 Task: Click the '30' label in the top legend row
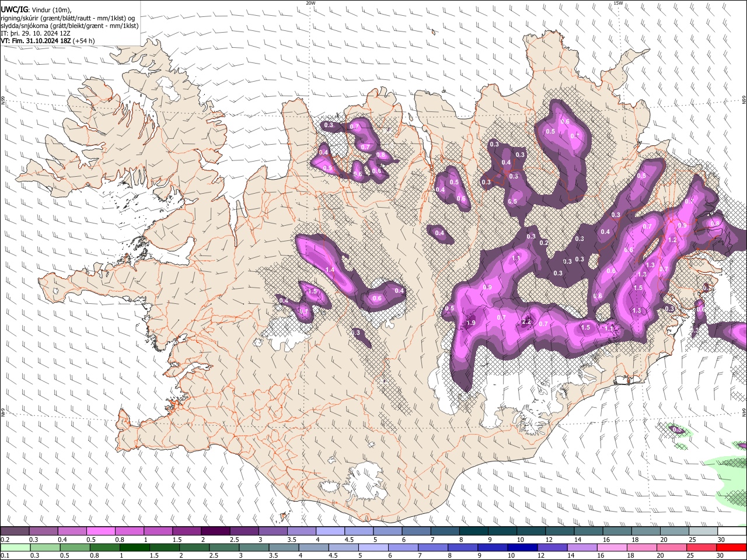click(721, 540)
